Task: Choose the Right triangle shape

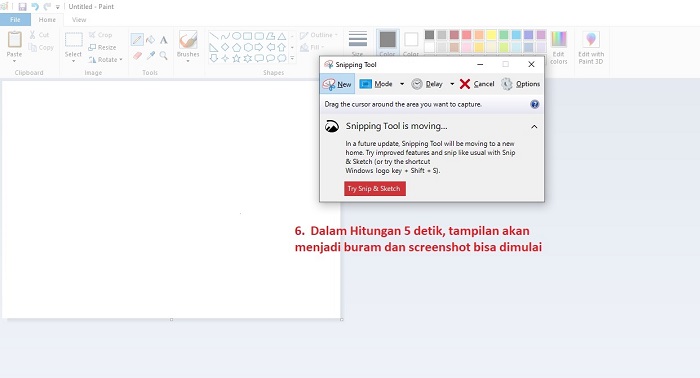Action: 214,47
